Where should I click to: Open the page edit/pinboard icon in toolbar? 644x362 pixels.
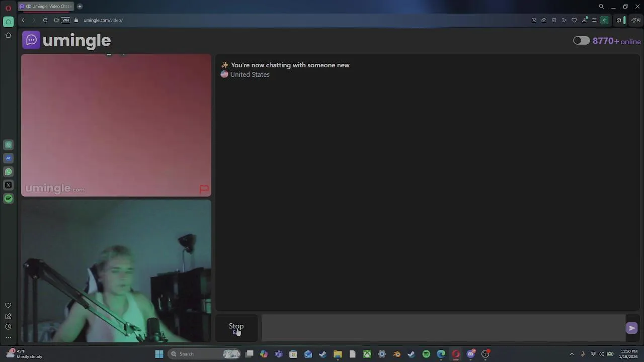pyautogui.click(x=534, y=20)
